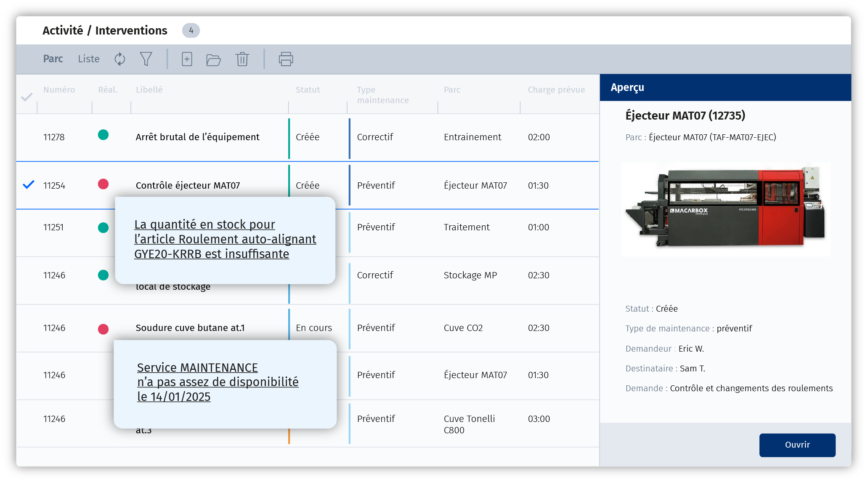Viewport: 868px width, 483px height.
Task: Switch to the Liste view tab
Action: pyautogui.click(x=89, y=59)
